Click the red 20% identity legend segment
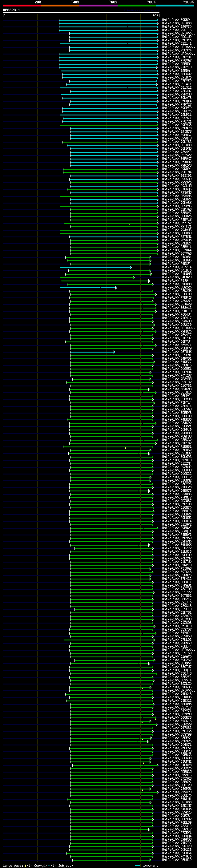 22,6
